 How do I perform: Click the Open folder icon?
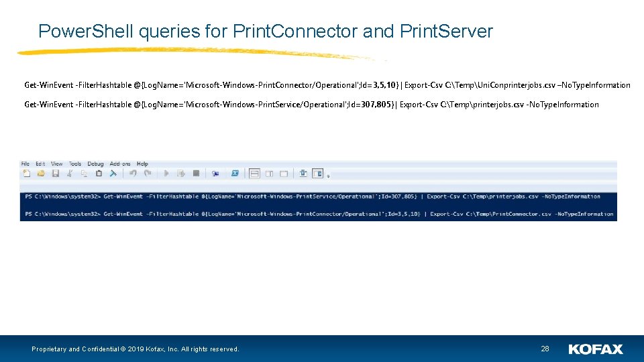[41, 173]
